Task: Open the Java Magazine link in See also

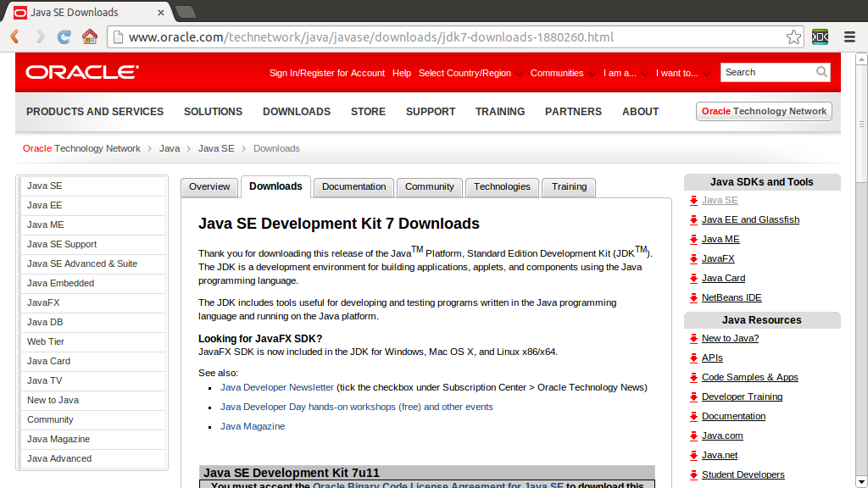Action: (253, 426)
